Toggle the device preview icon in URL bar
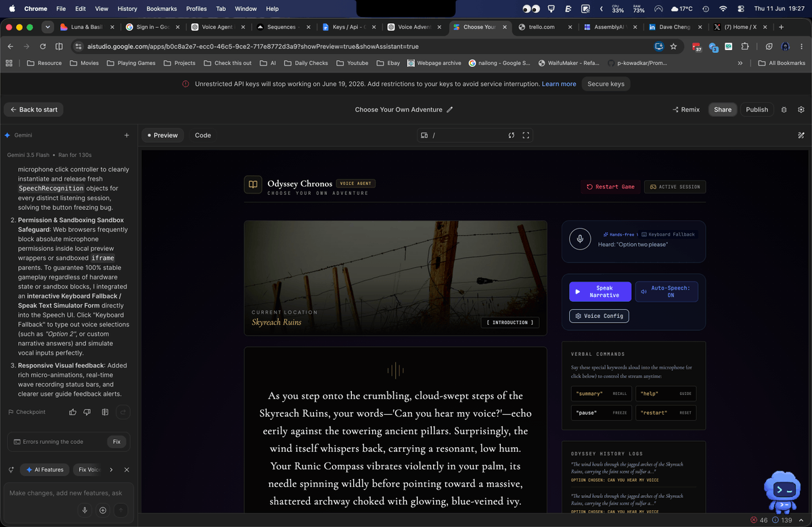 tap(424, 135)
